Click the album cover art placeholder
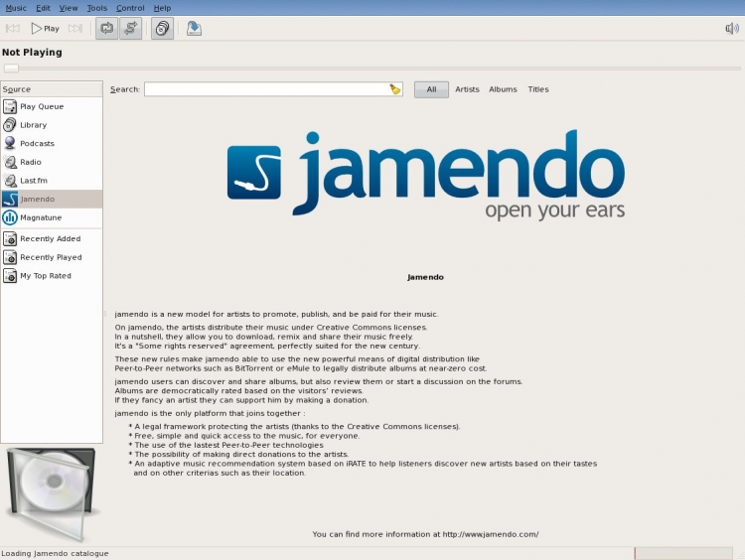This screenshot has height=560, width=745. click(x=52, y=494)
